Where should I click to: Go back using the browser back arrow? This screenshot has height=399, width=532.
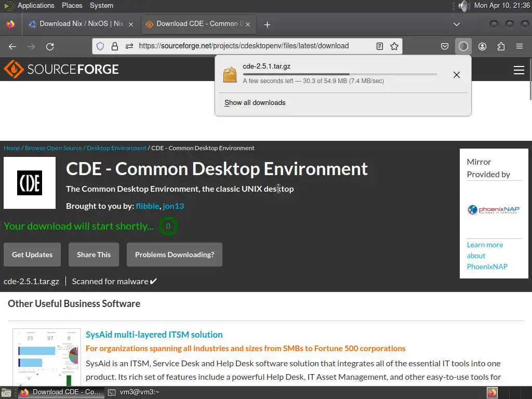pyautogui.click(x=12, y=46)
